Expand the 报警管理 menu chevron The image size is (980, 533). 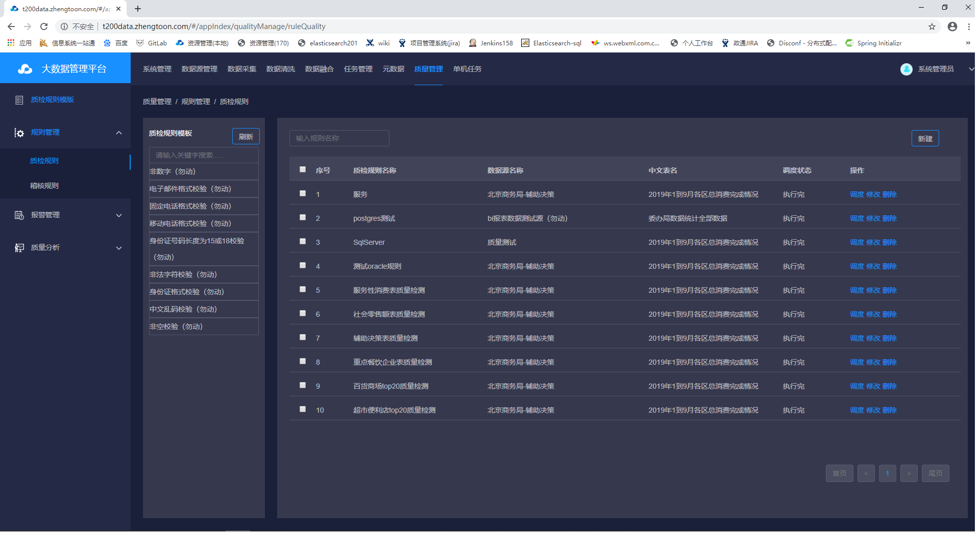(119, 215)
